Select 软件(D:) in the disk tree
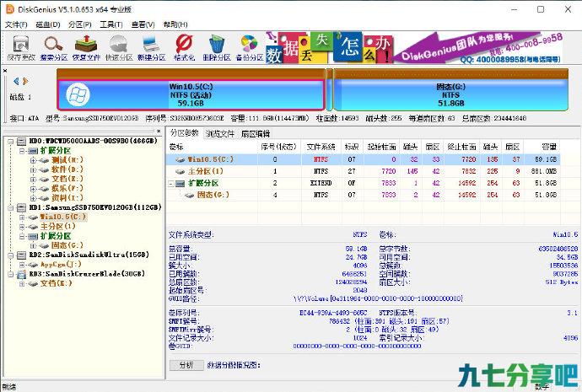Image resolution: width=582 pixels, height=392 pixels. (67, 169)
